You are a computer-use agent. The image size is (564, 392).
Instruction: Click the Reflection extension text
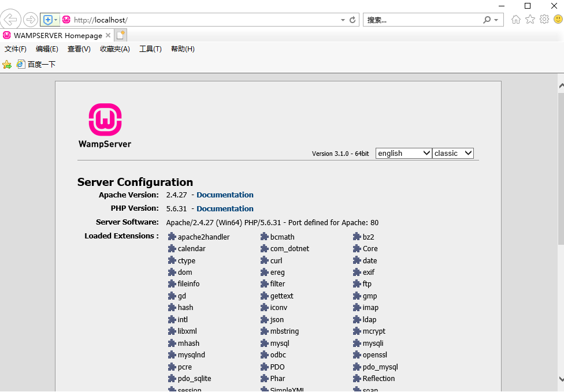coord(379,378)
